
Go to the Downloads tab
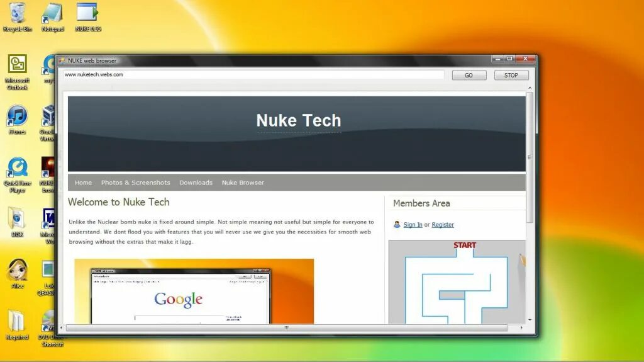pyautogui.click(x=196, y=183)
